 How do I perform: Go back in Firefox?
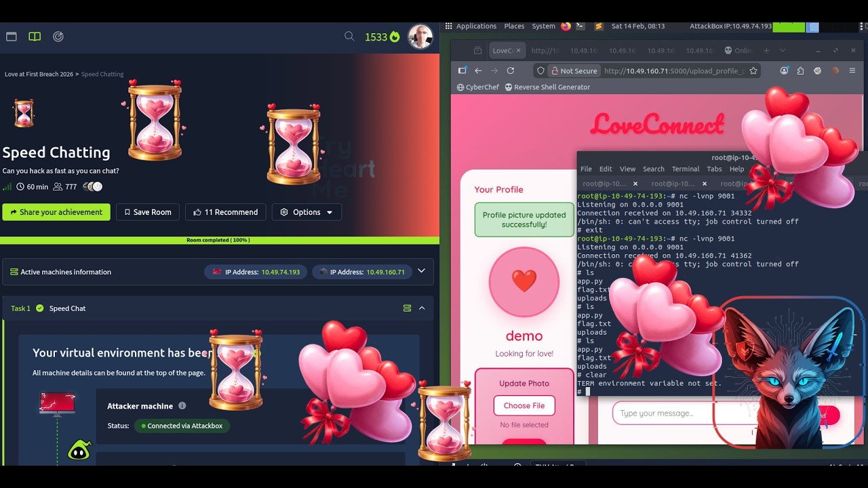click(x=478, y=70)
